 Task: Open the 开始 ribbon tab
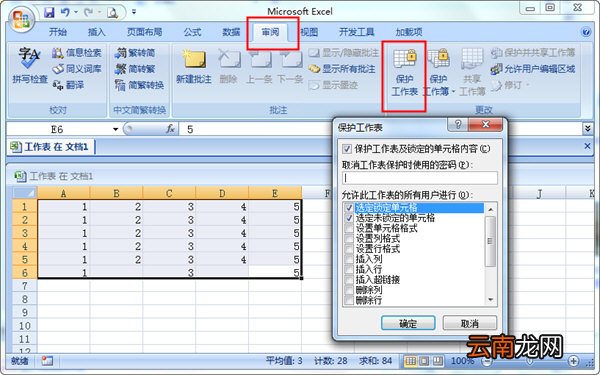(58, 32)
